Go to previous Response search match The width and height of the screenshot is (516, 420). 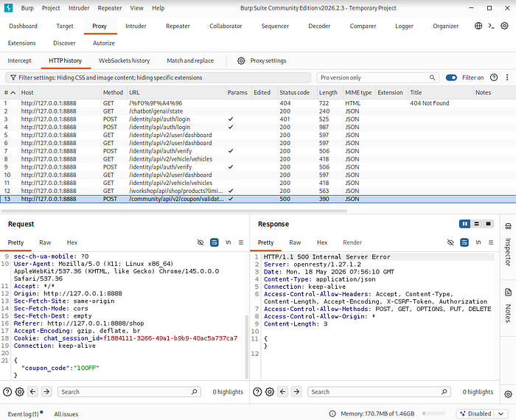pyautogui.click(x=282, y=392)
